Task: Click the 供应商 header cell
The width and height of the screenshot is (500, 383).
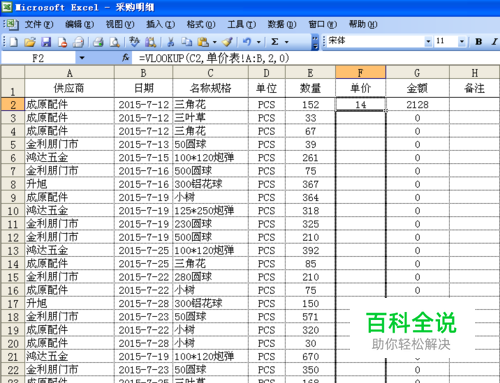Action: (x=69, y=88)
